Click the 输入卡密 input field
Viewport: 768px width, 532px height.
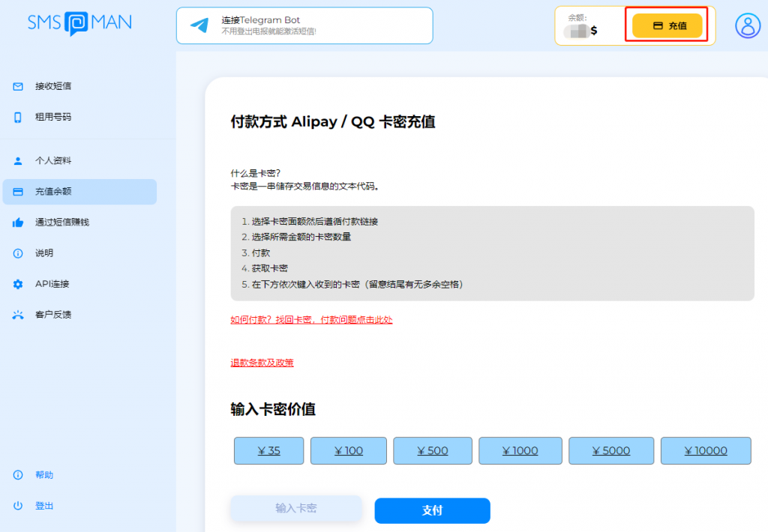point(296,509)
